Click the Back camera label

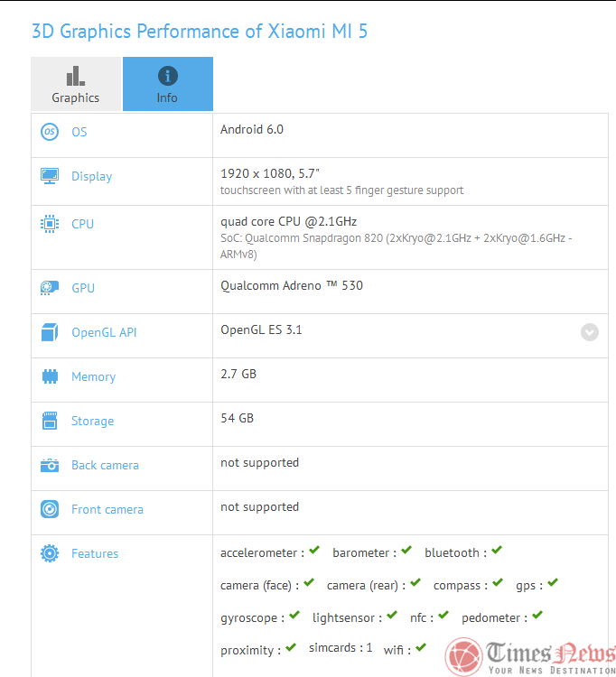point(105,465)
